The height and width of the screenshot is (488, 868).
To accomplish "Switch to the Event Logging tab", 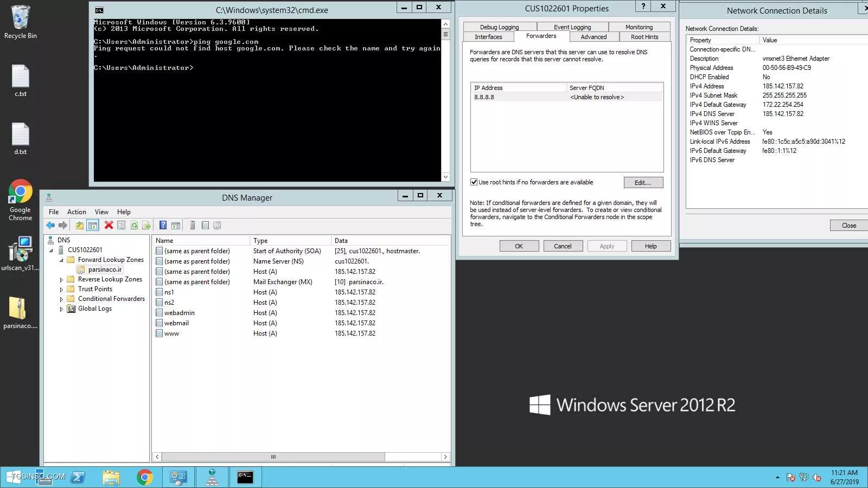I will click(572, 27).
